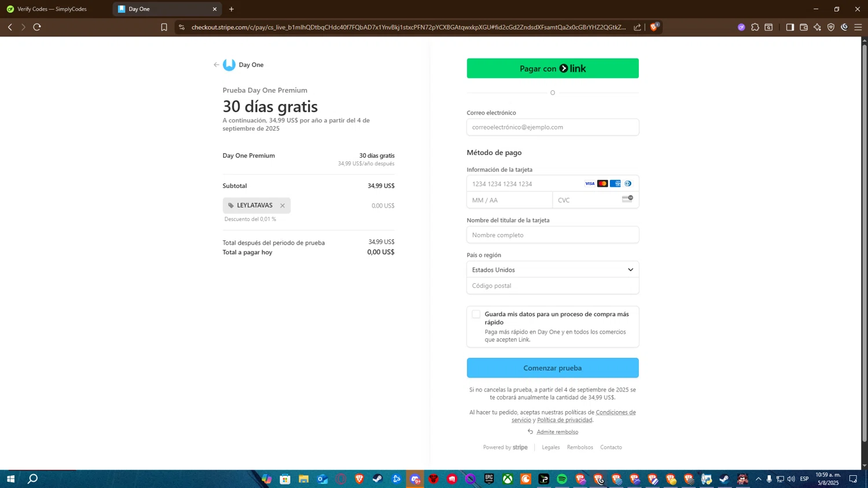Open the País o región dropdown
The width and height of the screenshot is (868, 488).
[x=553, y=269]
